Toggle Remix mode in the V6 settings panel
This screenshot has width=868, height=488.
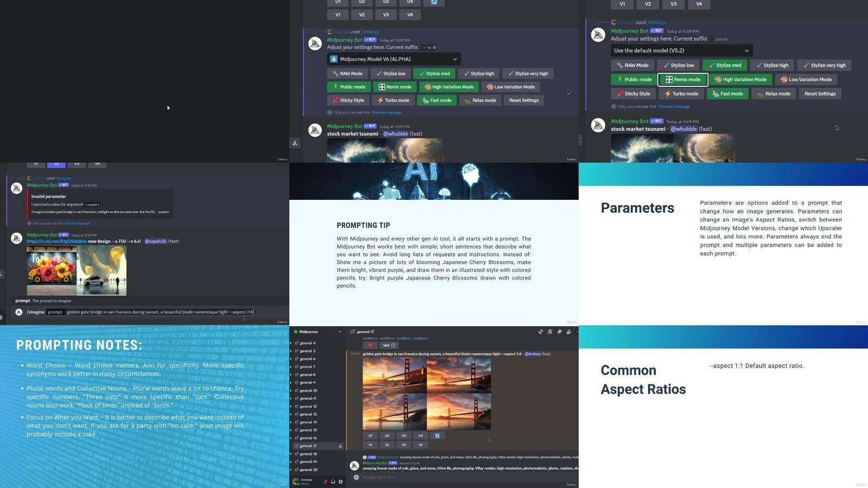point(395,87)
